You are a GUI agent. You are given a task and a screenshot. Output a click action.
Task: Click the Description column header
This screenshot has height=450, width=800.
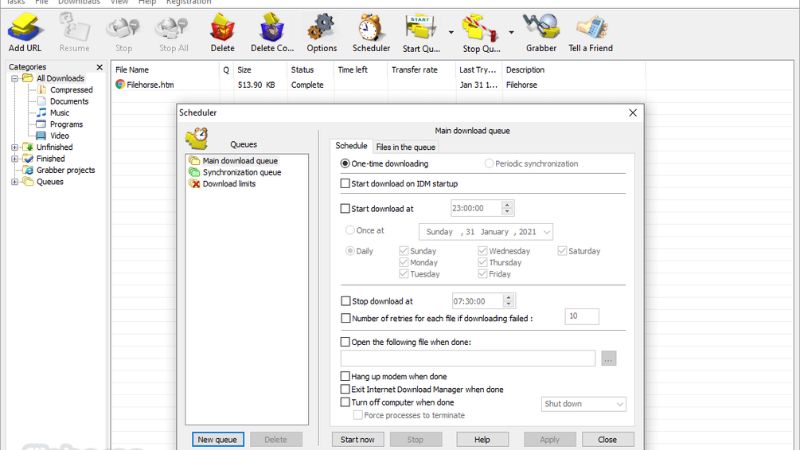574,70
